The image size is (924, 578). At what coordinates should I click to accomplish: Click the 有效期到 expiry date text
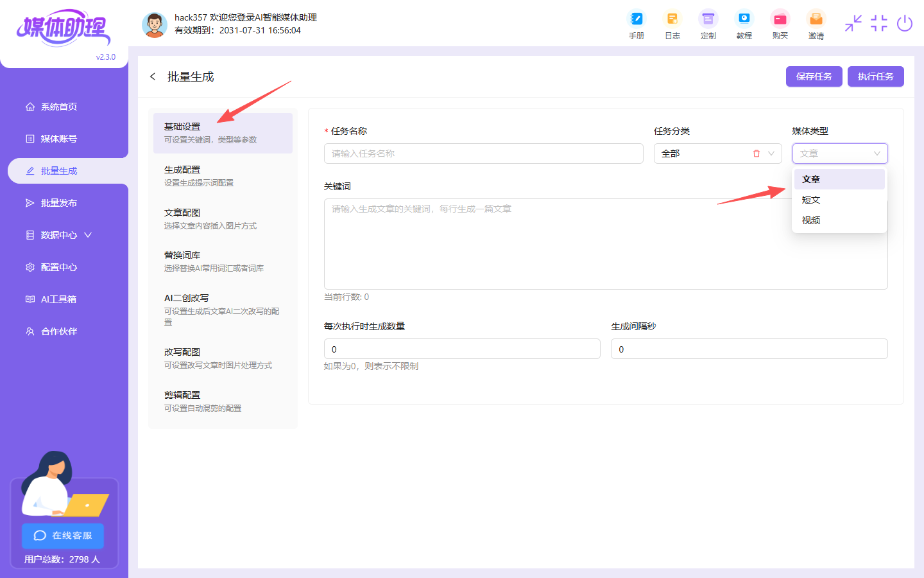[x=237, y=30]
